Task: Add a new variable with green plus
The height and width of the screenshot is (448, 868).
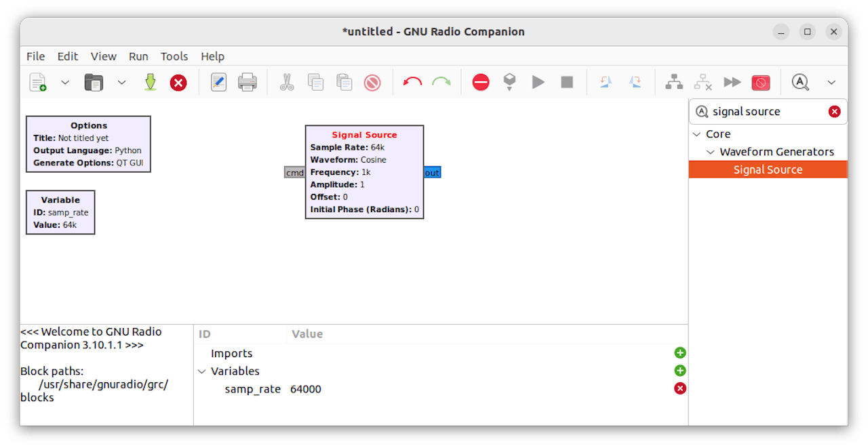Action: (x=680, y=371)
